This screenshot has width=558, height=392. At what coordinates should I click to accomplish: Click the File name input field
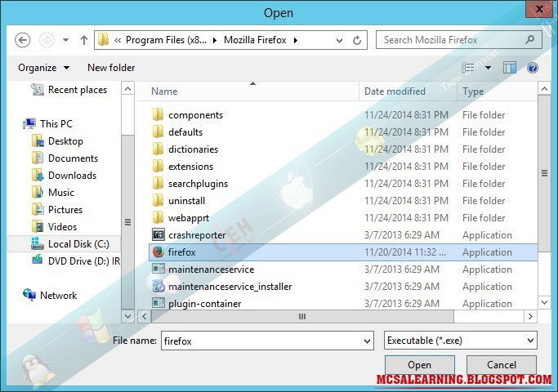262,341
